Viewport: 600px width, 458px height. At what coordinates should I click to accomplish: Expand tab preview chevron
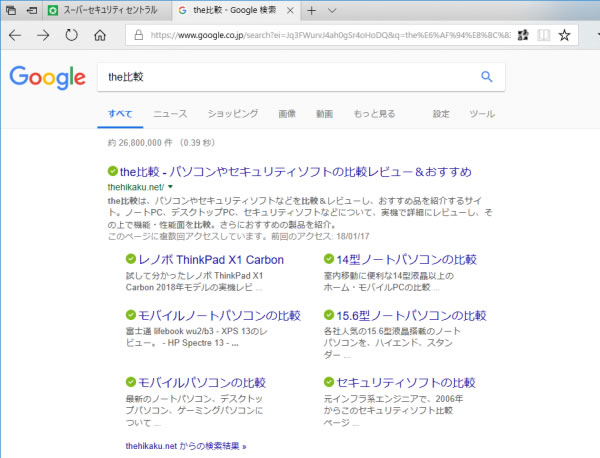tap(332, 11)
